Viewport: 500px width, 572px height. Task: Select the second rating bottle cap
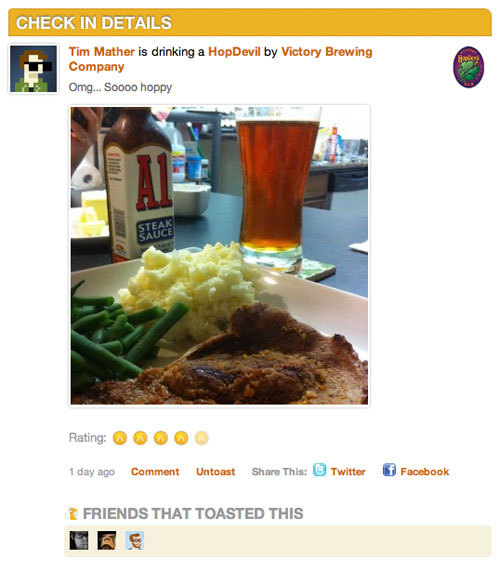tap(140, 438)
